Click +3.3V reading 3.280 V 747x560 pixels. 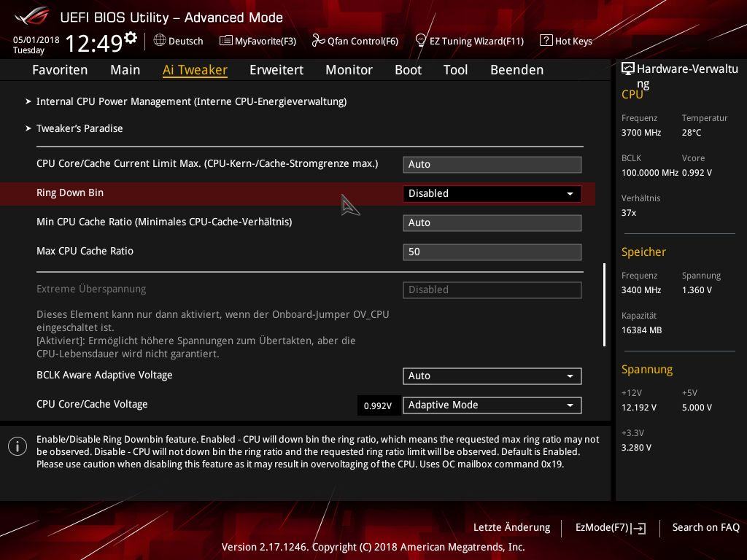(x=636, y=448)
